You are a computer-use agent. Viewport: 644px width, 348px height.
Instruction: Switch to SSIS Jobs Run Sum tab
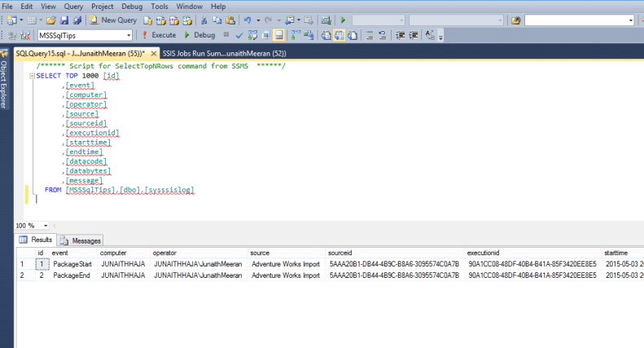click(224, 54)
